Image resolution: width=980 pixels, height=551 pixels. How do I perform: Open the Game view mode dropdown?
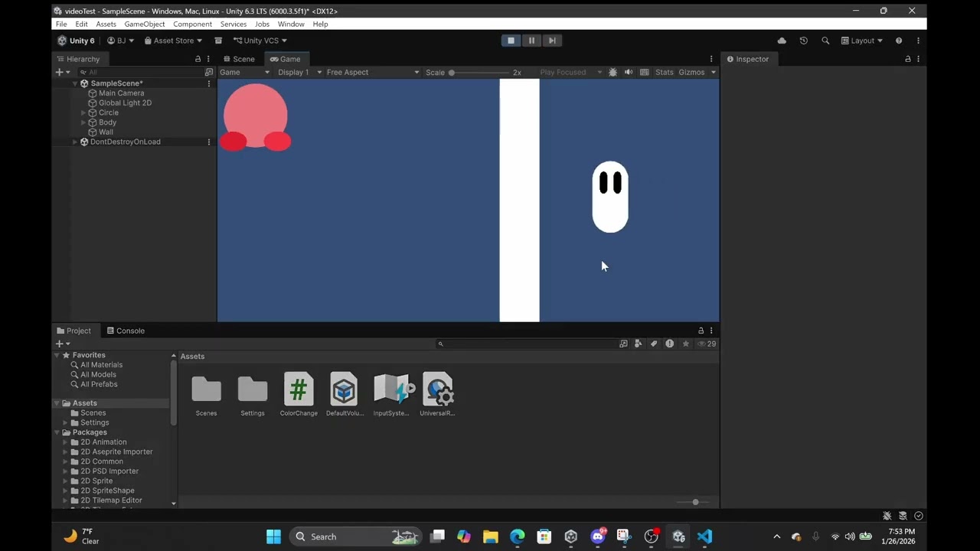[x=245, y=72]
